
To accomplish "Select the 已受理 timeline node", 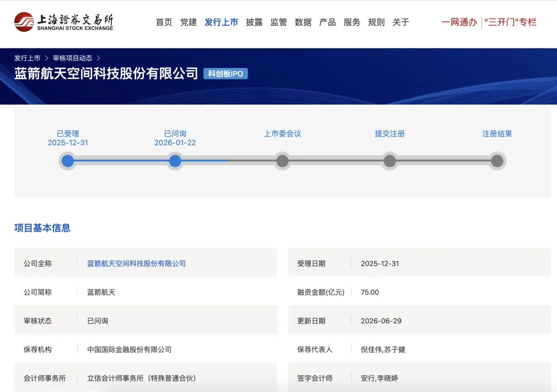I will (x=68, y=161).
